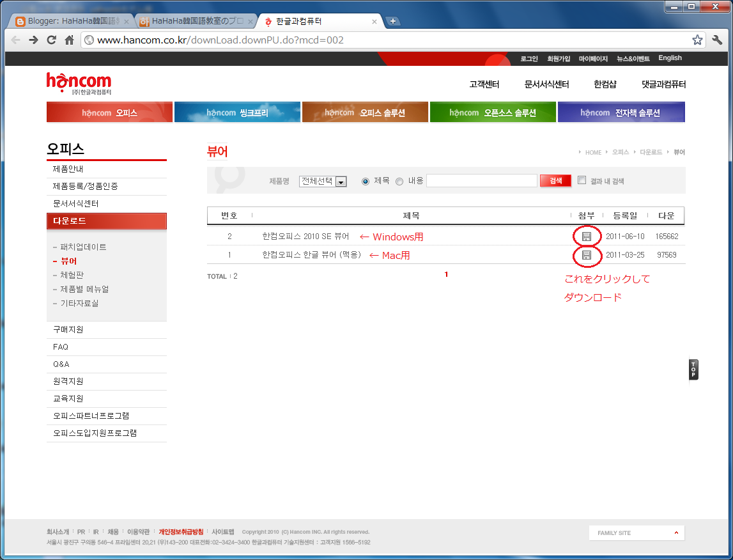The height and width of the screenshot is (560, 733).
Task: Open the 체험판 submenu item
Action: pyautogui.click(x=72, y=275)
